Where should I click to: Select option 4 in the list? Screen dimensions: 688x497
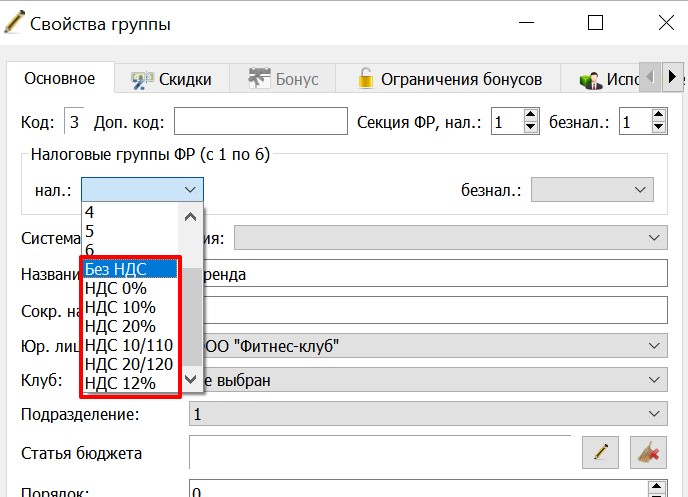[130, 212]
